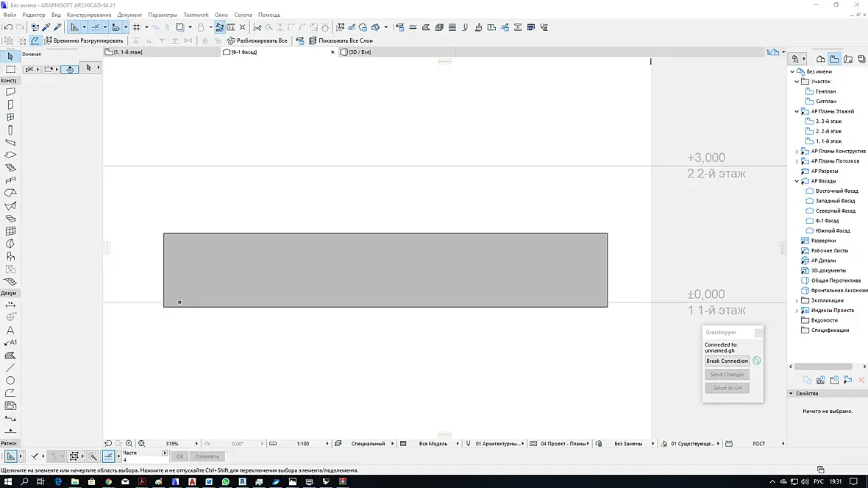Select the Marquee tool
The height and width of the screenshot is (488, 868).
[10, 69]
